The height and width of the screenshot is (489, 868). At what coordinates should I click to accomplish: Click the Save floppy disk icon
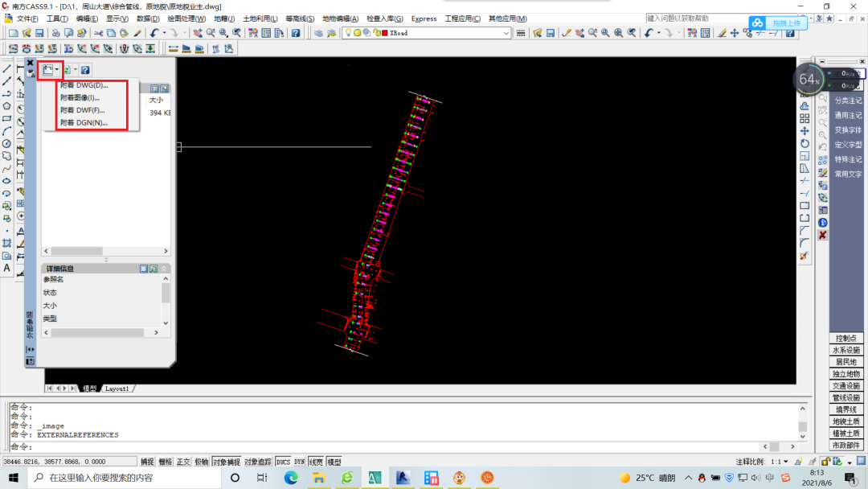click(39, 33)
